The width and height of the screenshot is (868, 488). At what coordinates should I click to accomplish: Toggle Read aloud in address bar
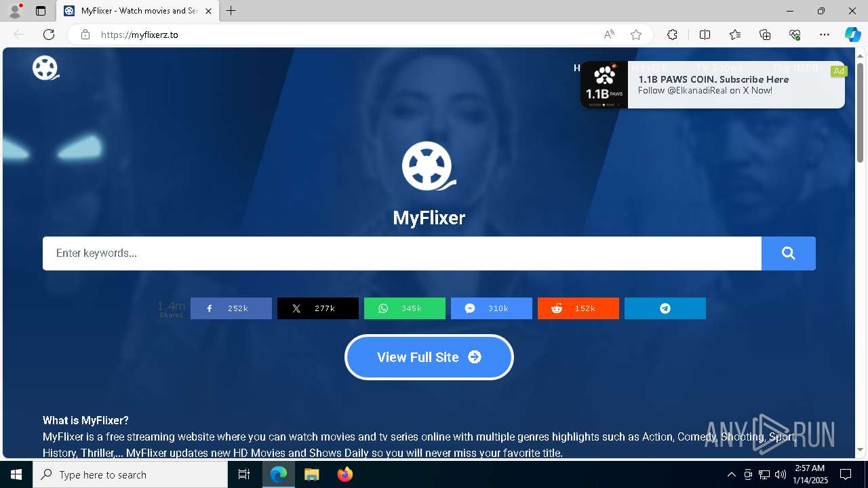[x=609, y=35]
